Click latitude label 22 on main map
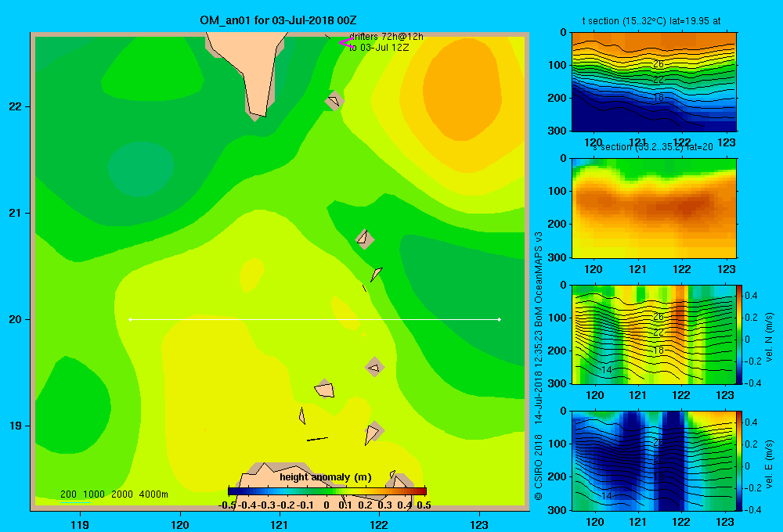The image size is (783, 532). click(x=16, y=107)
